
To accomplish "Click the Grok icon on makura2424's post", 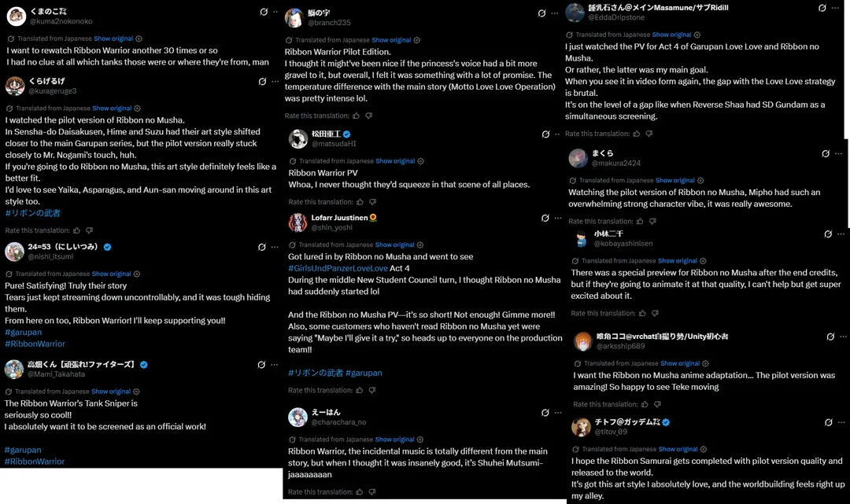I will click(x=826, y=154).
